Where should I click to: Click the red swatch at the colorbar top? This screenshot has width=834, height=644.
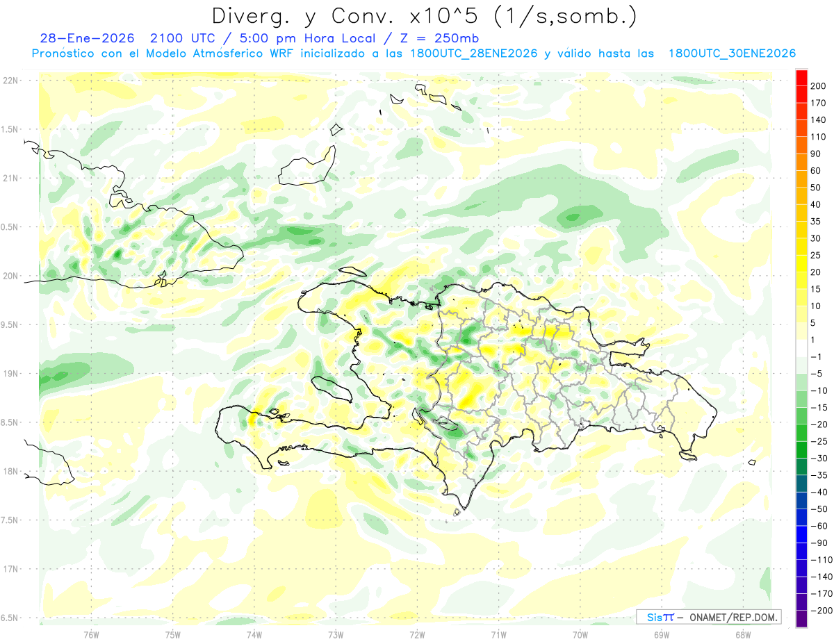(x=801, y=78)
